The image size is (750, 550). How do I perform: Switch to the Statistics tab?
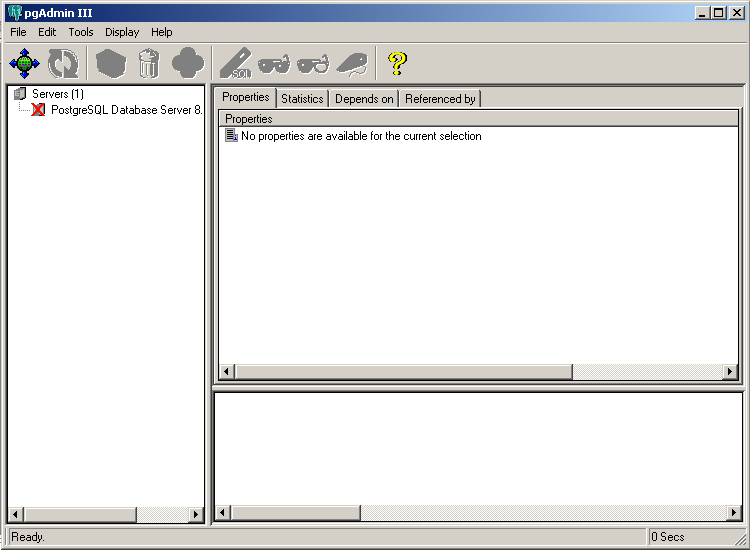pos(302,99)
